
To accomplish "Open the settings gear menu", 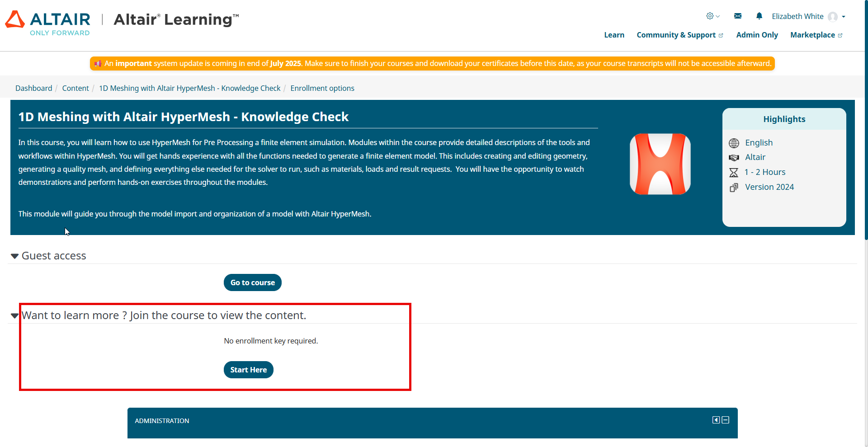I will coord(713,16).
